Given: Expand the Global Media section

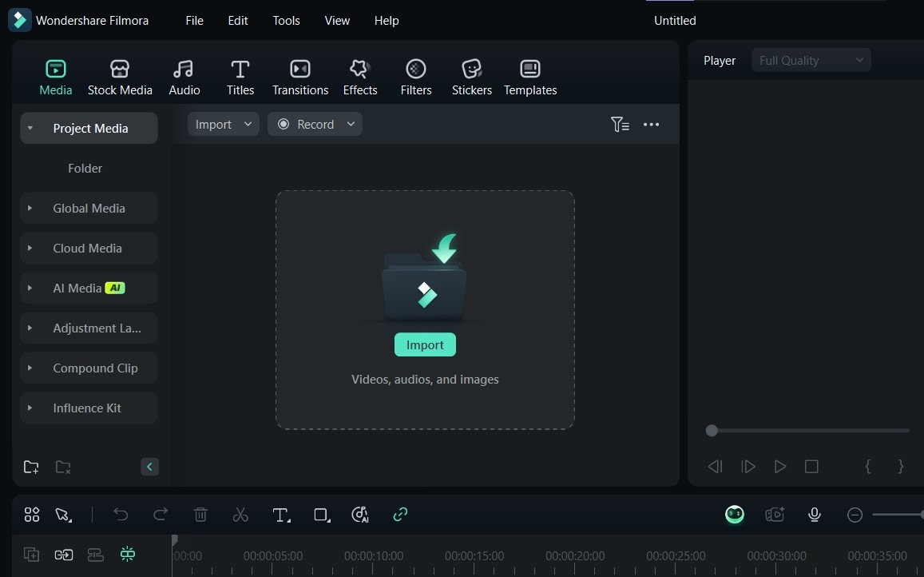Looking at the screenshot, I should coord(30,209).
